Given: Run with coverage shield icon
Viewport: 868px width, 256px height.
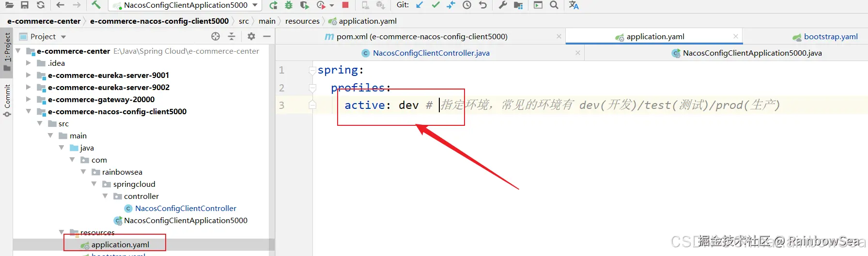Looking at the screenshot, I should click(x=304, y=5).
